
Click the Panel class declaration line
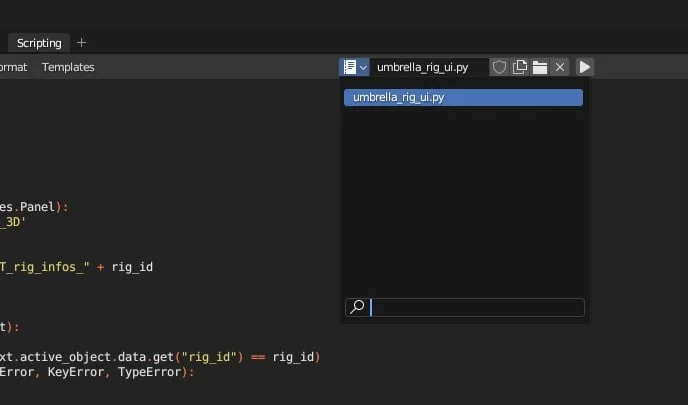click(x=35, y=207)
